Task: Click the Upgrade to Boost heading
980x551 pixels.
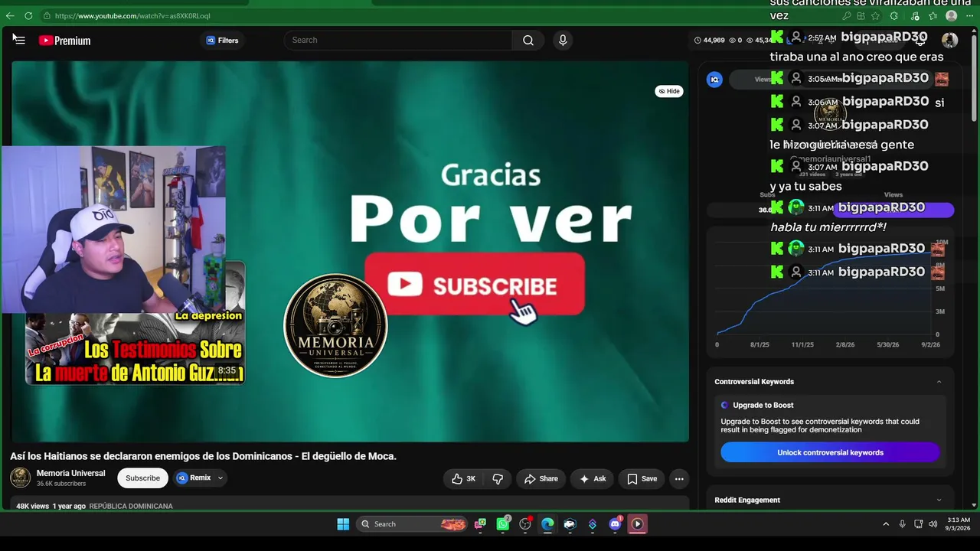Action: click(x=763, y=405)
